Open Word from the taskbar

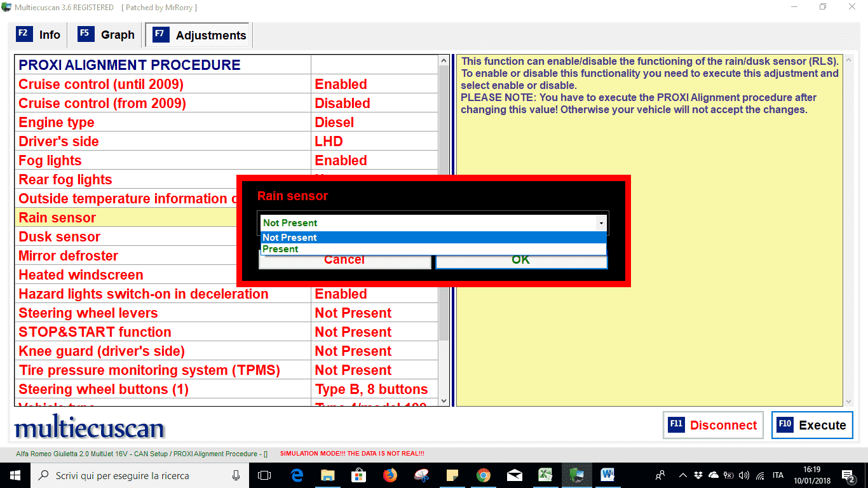(x=607, y=475)
